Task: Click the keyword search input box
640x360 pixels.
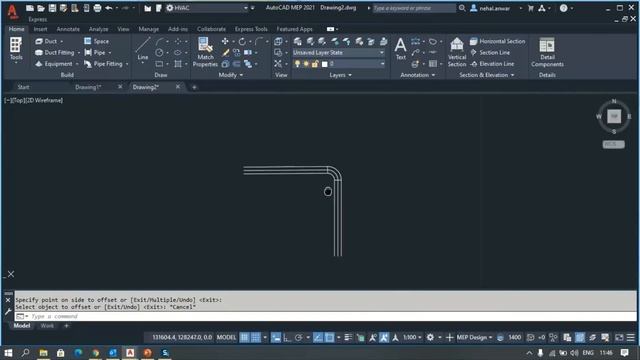Action: click(x=414, y=8)
